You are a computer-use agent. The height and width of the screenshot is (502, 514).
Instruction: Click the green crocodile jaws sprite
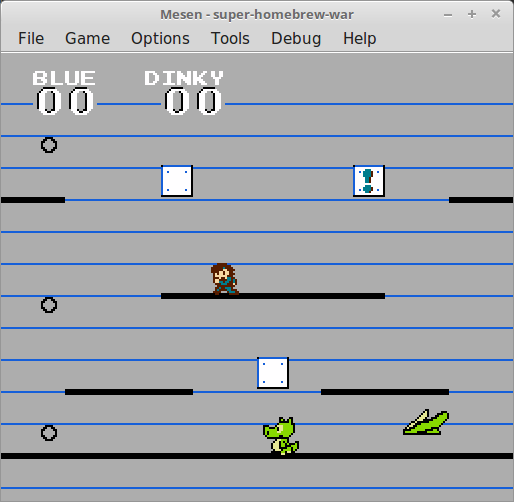click(x=426, y=422)
